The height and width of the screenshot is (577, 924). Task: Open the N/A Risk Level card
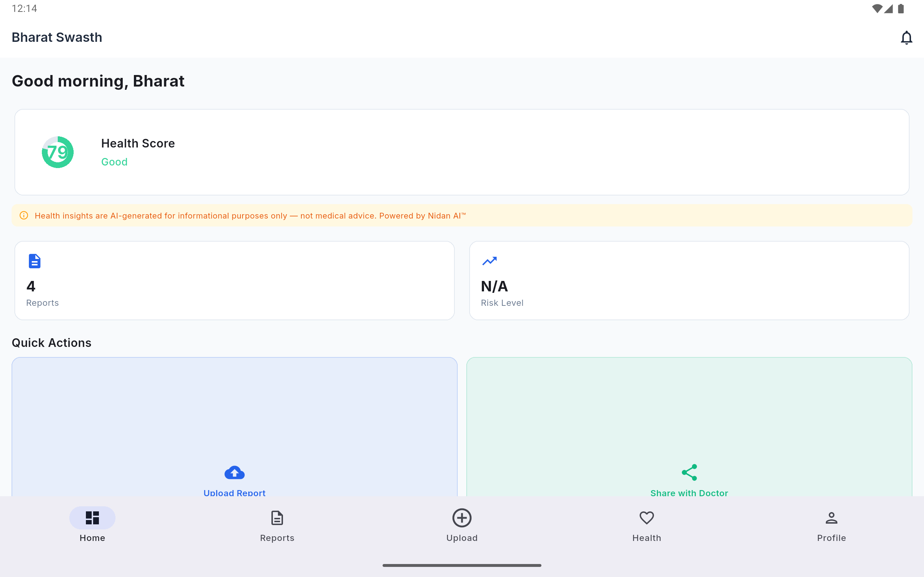(x=689, y=281)
